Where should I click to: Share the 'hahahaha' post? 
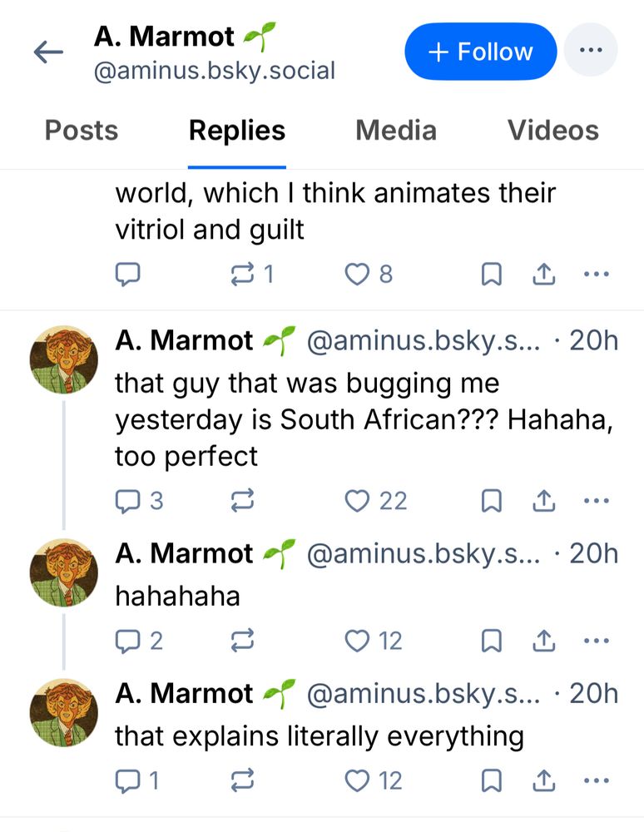pyautogui.click(x=543, y=641)
